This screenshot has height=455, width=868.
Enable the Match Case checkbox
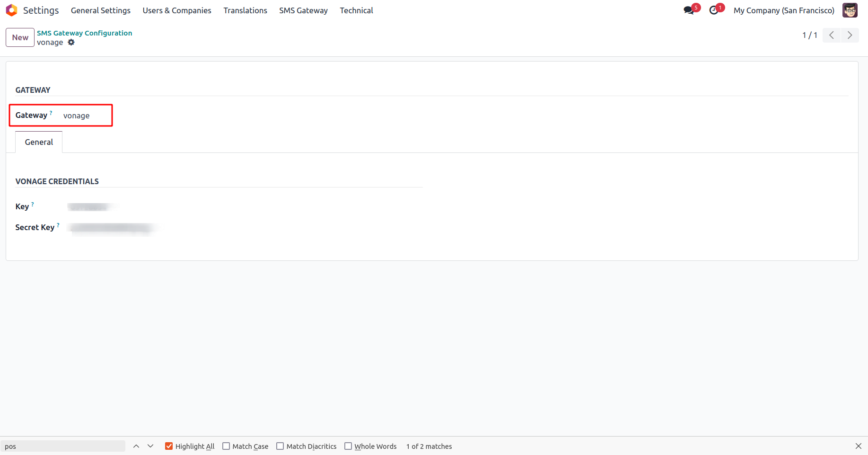tap(226, 446)
